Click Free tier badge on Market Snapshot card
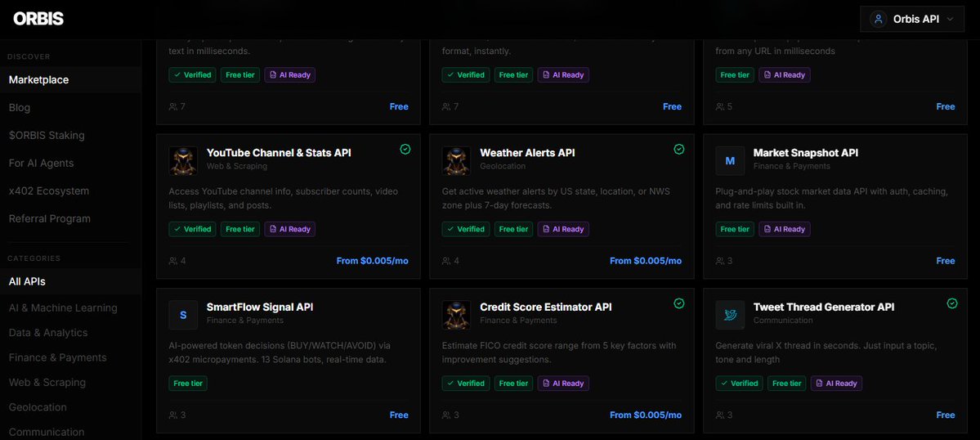The height and width of the screenshot is (440, 980). (735, 229)
